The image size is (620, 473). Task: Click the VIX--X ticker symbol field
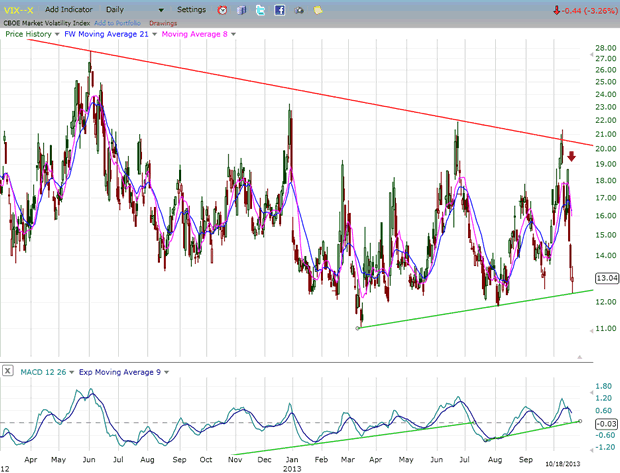coord(18,9)
